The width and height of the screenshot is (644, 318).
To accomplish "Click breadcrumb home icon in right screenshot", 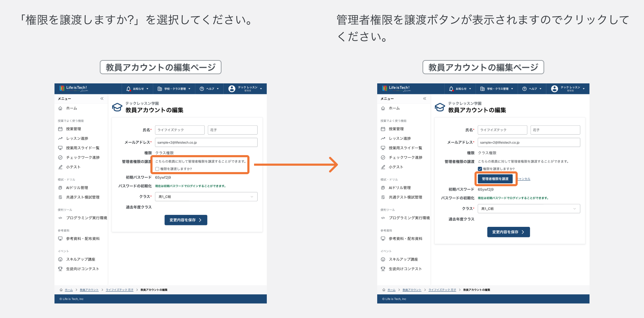I will click(384, 290).
